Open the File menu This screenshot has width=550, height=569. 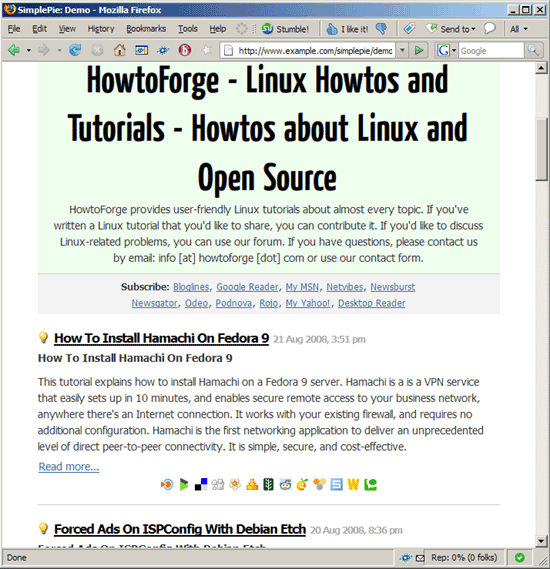(x=14, y=29)
